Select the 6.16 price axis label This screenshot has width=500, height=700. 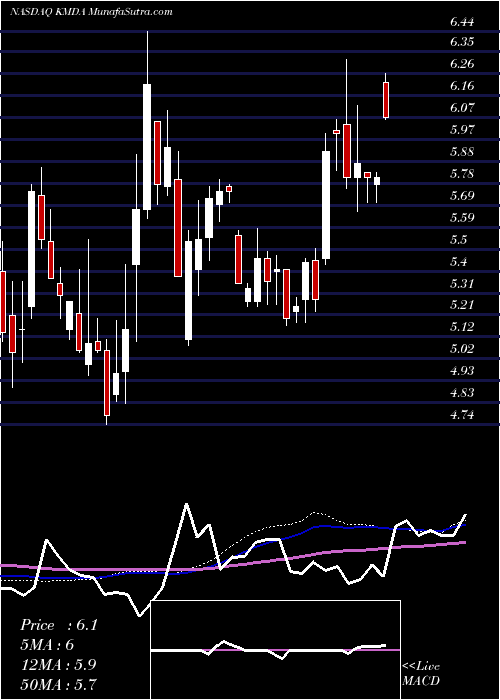pyautogui.click(x=462, y=86)
